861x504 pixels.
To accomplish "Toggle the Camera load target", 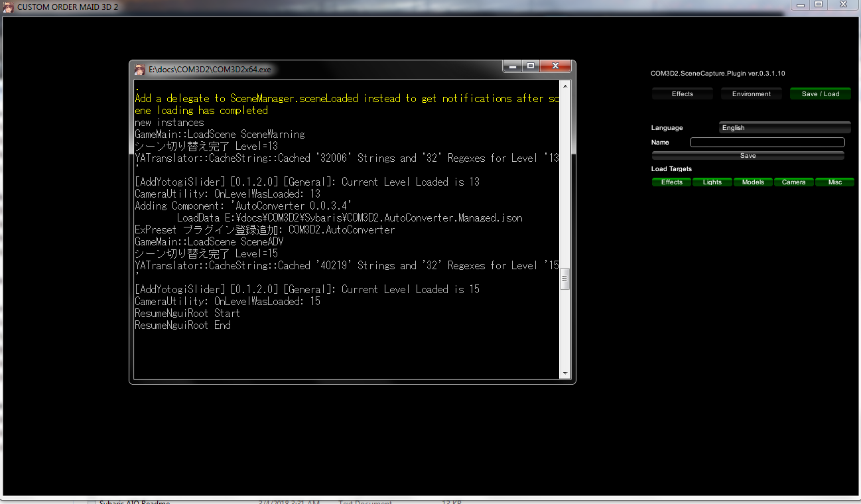I will pyautogui.click(x=793, y=182).
